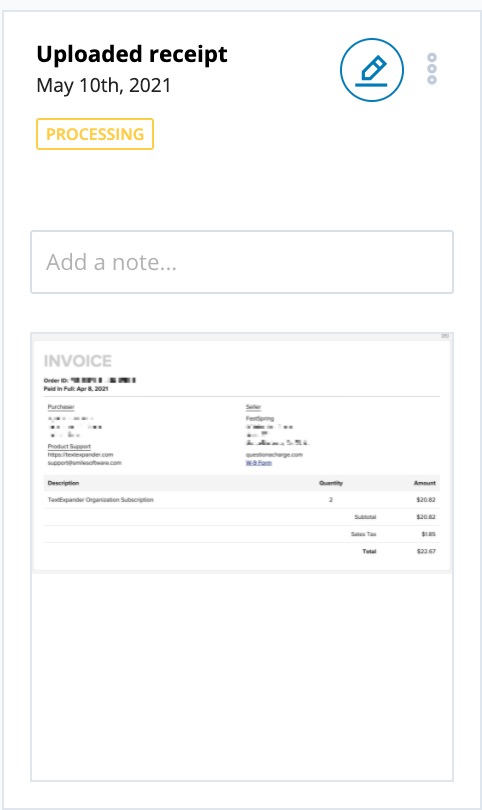Click the Sales Tax row label
482x810 pixels.
tap(364, 534)
